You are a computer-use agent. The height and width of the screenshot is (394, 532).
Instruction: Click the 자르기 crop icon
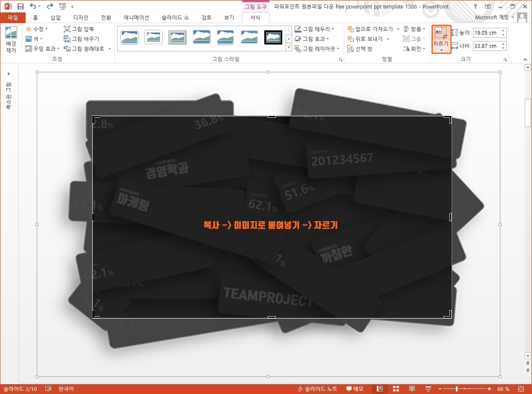[x=441, y=33]
